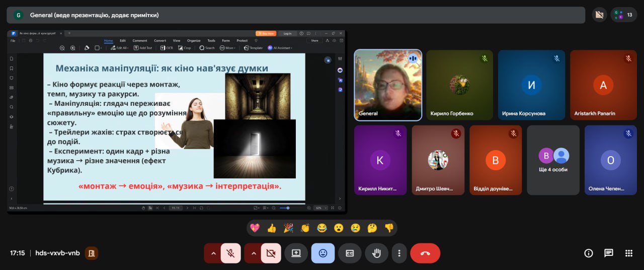Open the chat messages icon
This screenshot has width=644, height=270.
point(608,253)
